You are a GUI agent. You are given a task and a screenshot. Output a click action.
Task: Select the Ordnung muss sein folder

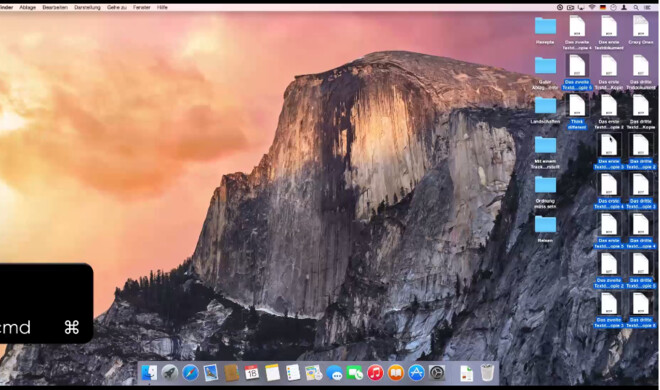[x=545, y=185]
